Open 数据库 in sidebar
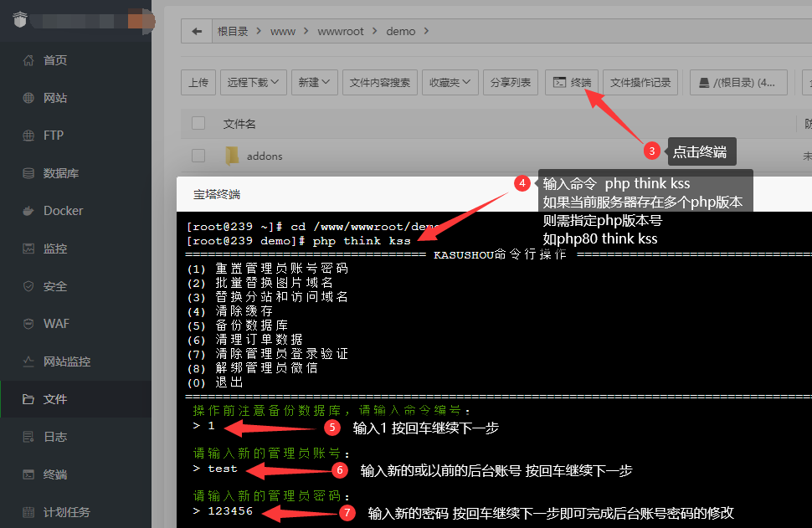The width and height of the screenshot is (812, 528). (75, 173)
